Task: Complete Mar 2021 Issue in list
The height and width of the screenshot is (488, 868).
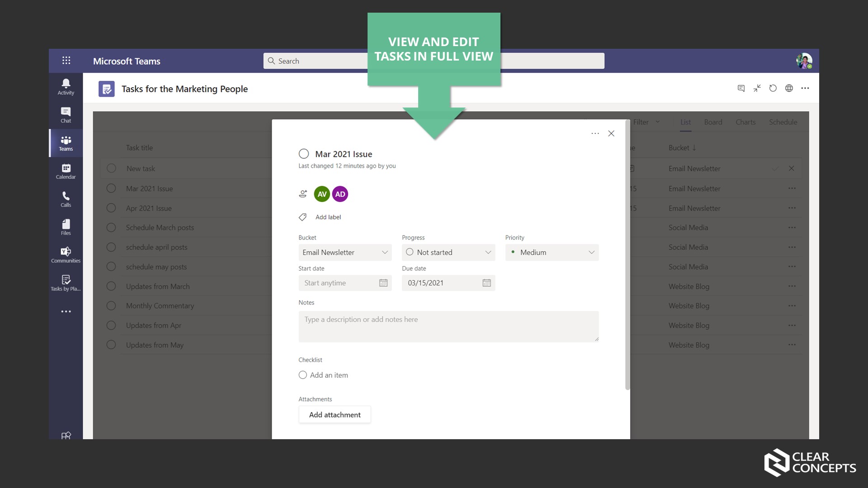Action: [x=111, y=188]
